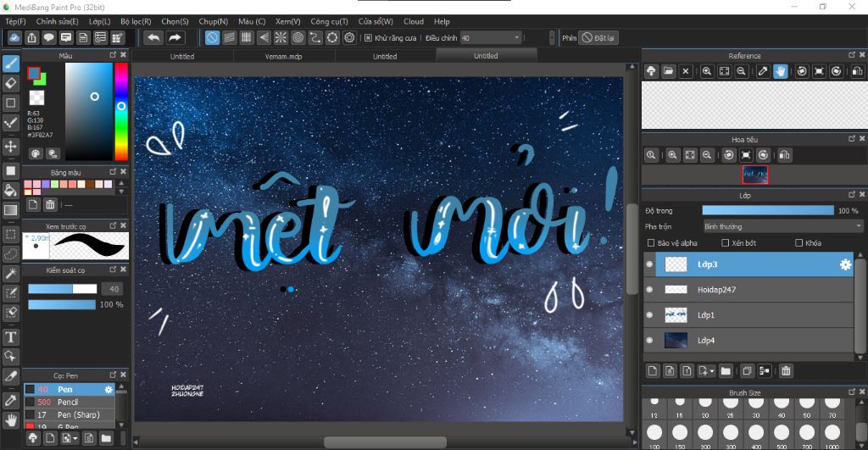Open Lớp3 layer settings gear
The image size is (868, 450).
tap(845, 264)
